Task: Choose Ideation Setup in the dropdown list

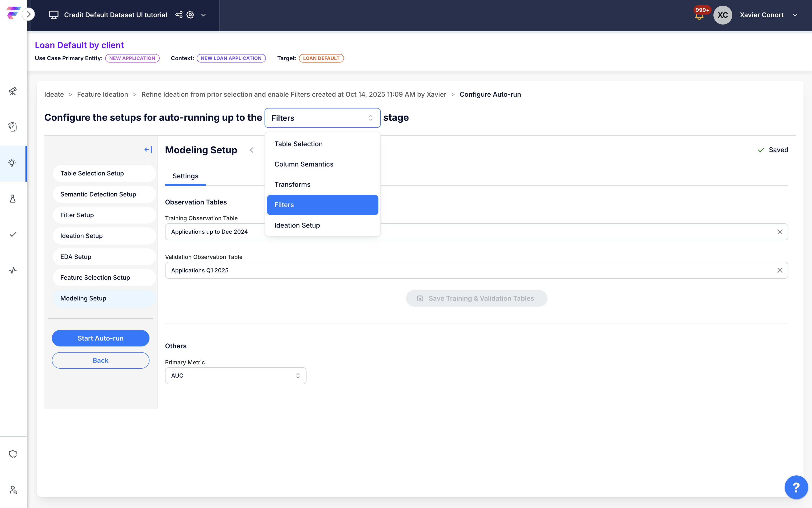Action: coord(297,225)
